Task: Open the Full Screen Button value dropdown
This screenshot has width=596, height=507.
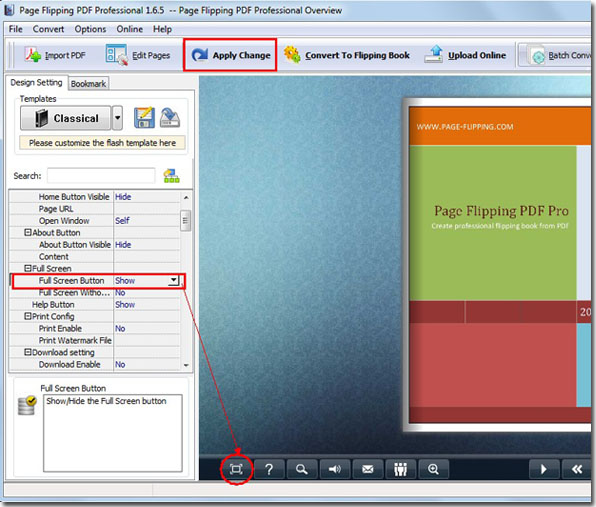Action: pos(174,280)
